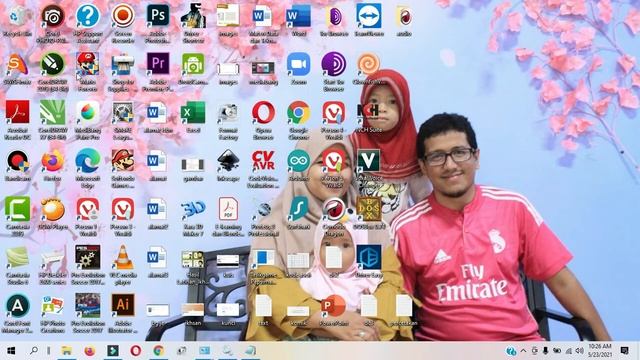Switch to Chrome on the taskbar
The height and width of the screenshot is (360, 640).
coord(159,351)
